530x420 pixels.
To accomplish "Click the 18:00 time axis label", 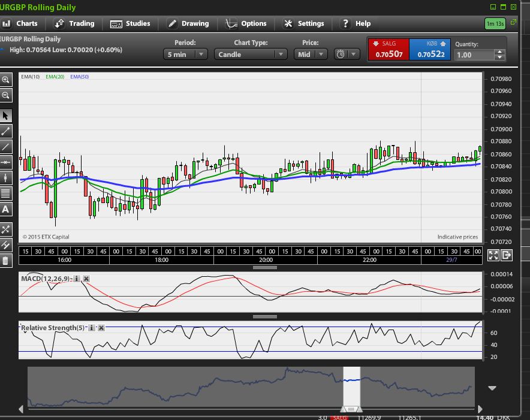I will point(161,260).
